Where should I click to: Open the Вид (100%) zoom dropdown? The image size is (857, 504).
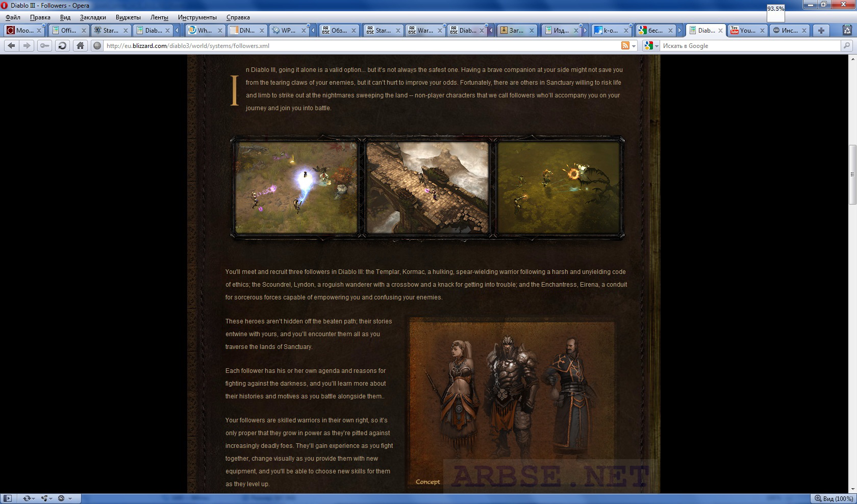[834, 498]
